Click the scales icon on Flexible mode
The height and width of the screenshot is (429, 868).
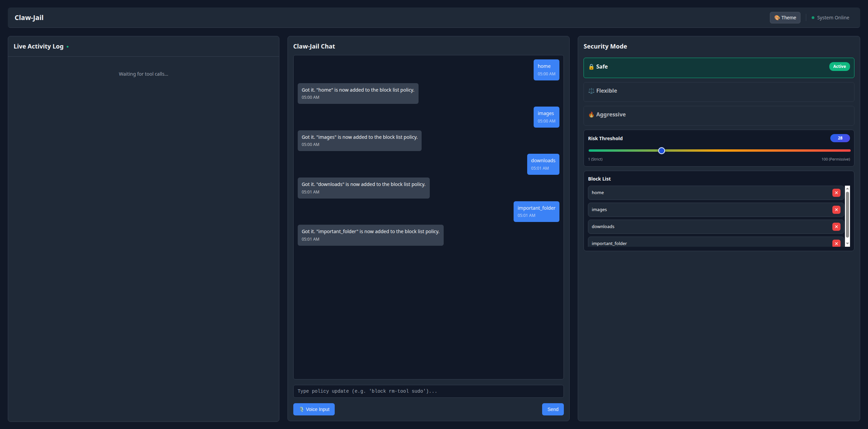click(591, 91)
